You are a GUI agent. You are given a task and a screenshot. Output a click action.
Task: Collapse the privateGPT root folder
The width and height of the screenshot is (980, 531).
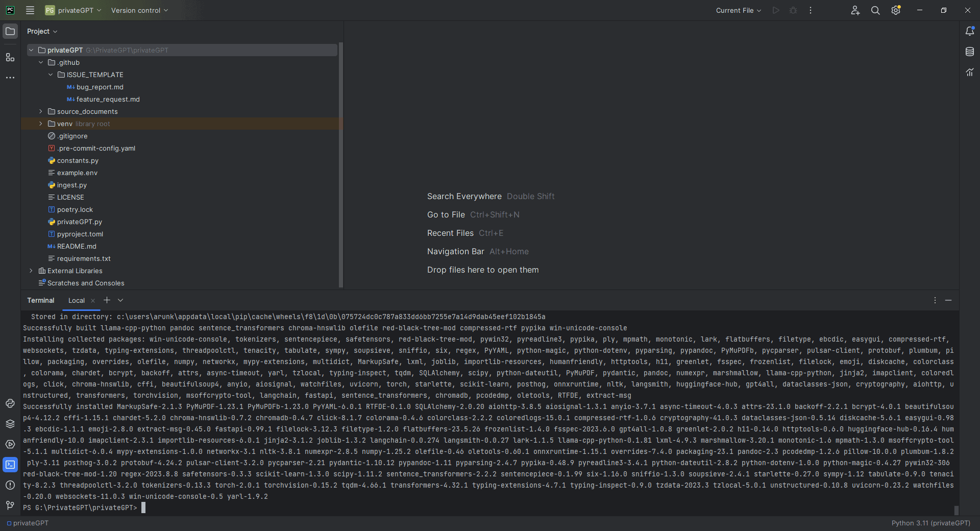(31, 50)
